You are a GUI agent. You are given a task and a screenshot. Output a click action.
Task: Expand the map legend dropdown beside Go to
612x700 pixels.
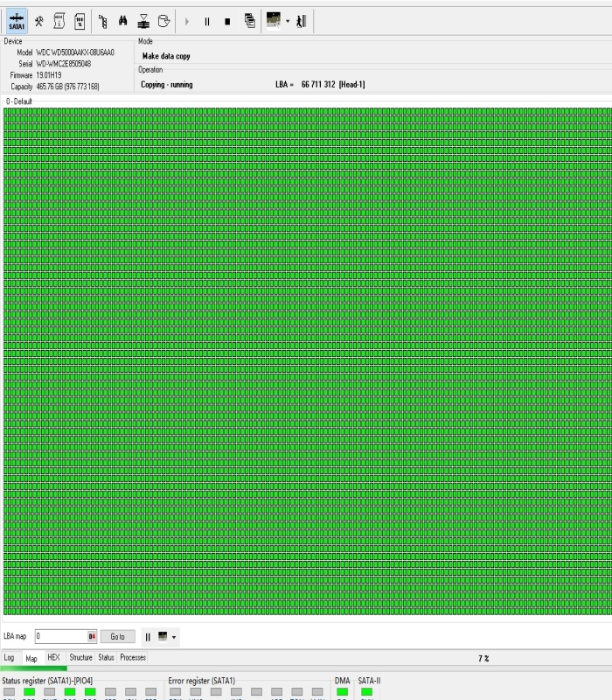[x=174, y=637]
